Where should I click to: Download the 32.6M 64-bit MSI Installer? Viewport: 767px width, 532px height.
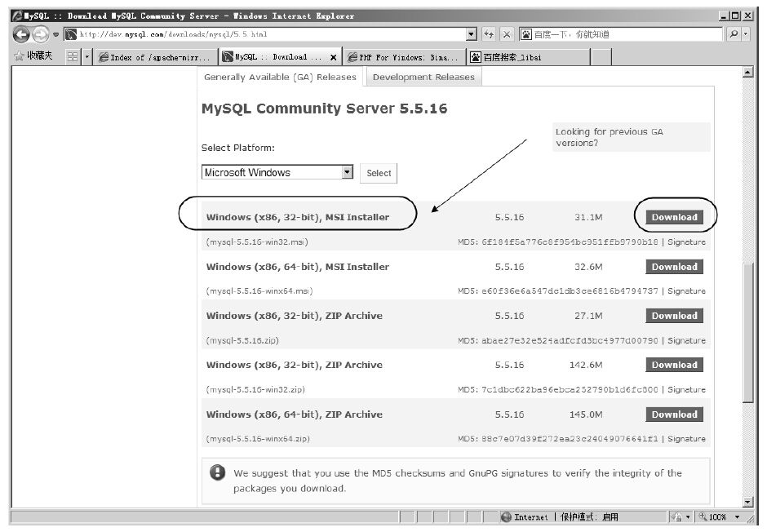click(x=674, y=267)
